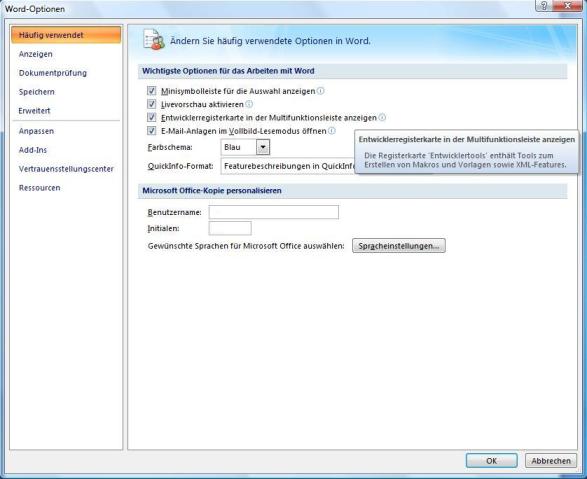Click info icon beside Minisymbolleiste option

click(320, 91)
